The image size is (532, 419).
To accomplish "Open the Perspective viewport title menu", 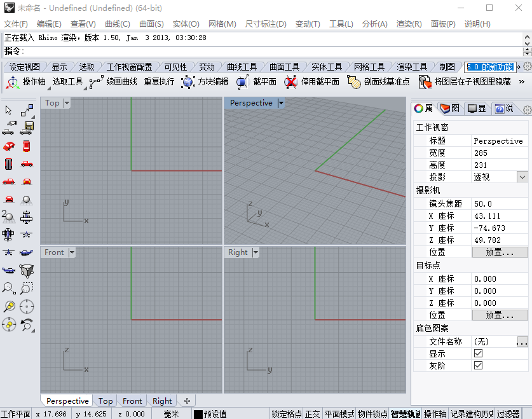I will click(280, 102).
